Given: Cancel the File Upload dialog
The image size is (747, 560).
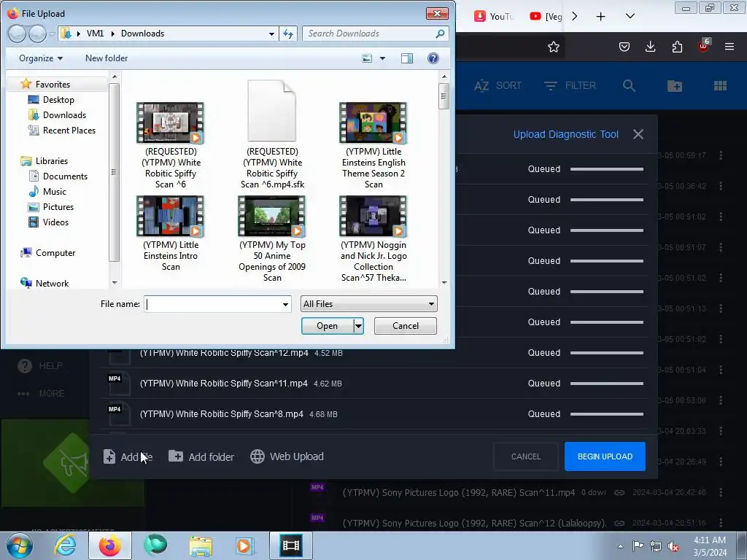Looking at the screenshot, I should 406,326.
